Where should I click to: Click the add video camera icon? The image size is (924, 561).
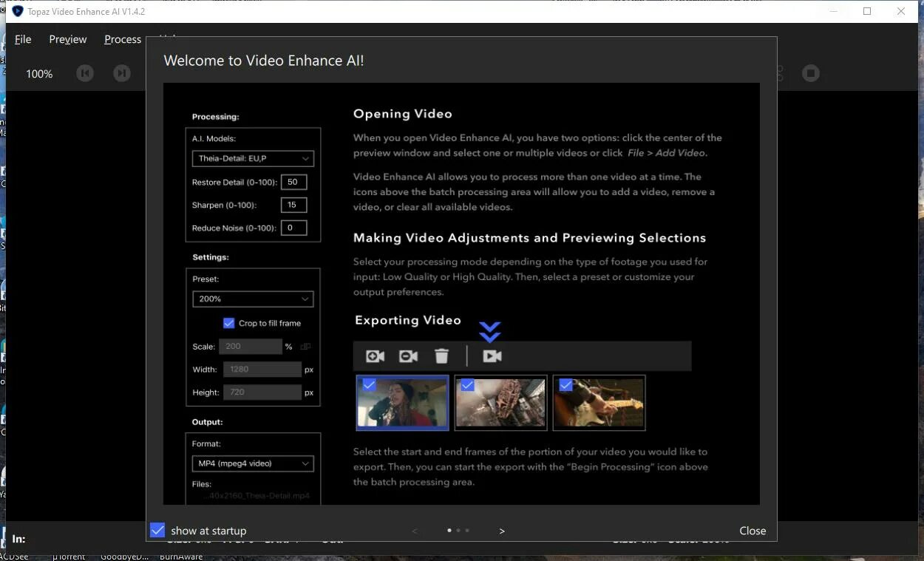[x=375, y=356]
